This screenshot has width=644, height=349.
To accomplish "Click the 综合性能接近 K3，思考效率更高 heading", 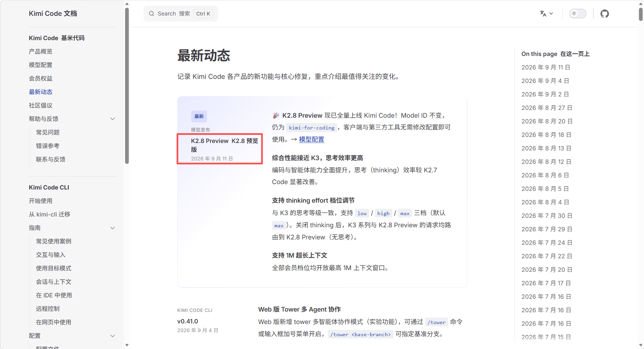I will [x=318, y=158].
